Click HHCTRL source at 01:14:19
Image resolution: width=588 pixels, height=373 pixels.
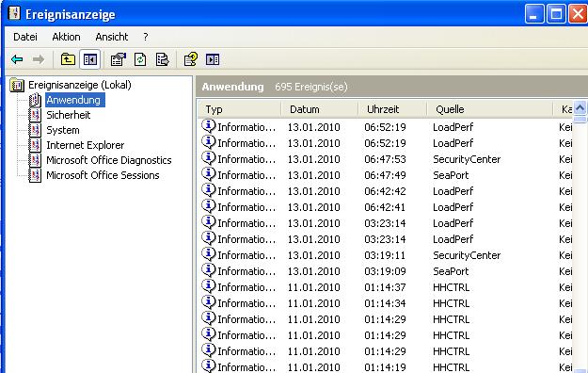pyautogui.click(x=452, y=367)
